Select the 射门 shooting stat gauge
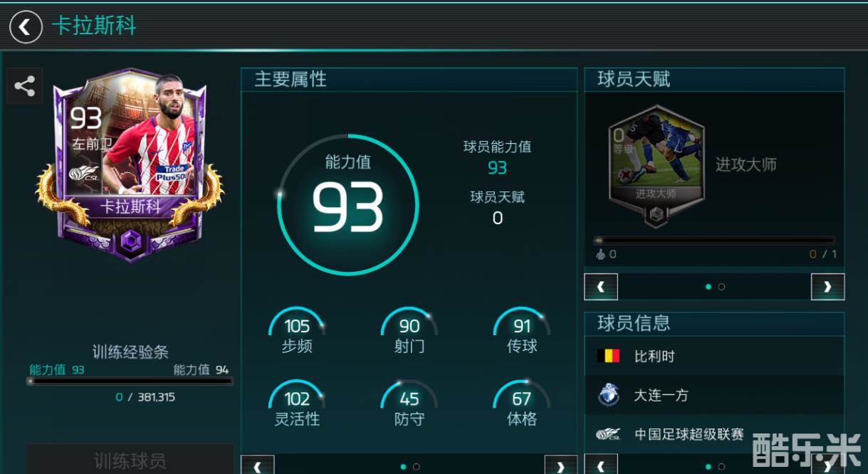Screen dimensions: 868x474 (409, 332)
